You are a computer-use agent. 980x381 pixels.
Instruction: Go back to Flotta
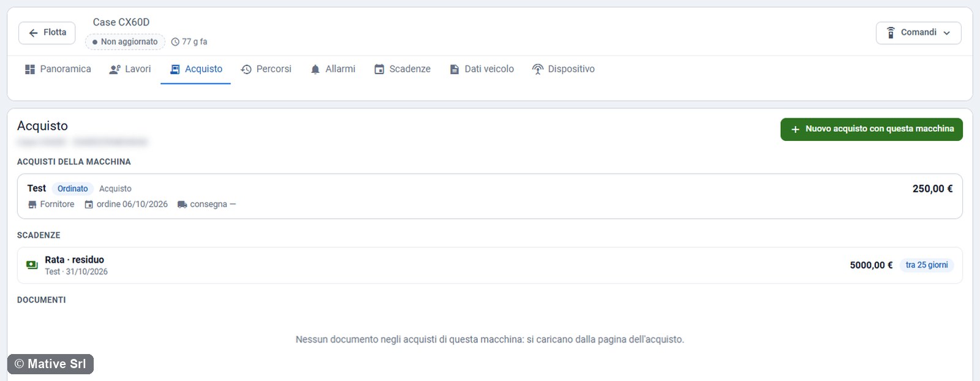[x=47, y=32]
